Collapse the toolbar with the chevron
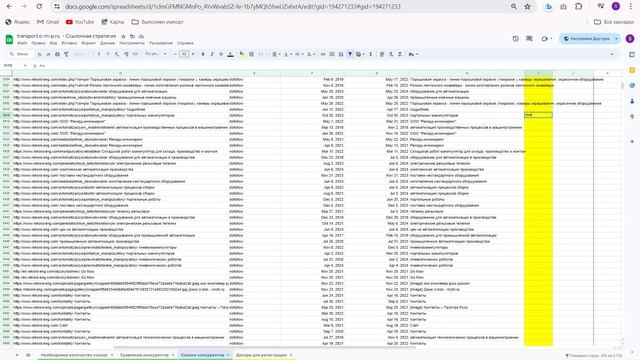Image resolution: width=640 pixels, height=360 pixels. click(612, 54)
